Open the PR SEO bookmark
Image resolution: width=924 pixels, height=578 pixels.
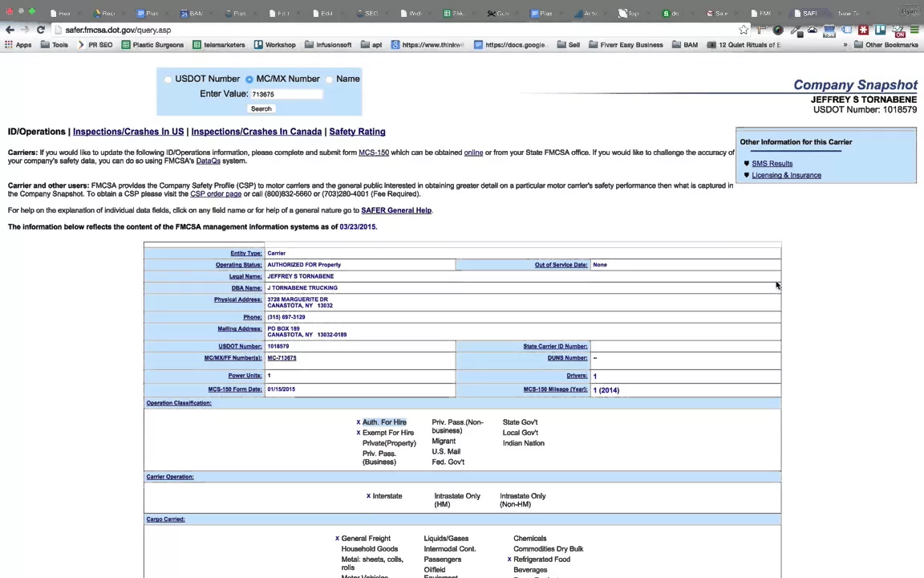95,45
